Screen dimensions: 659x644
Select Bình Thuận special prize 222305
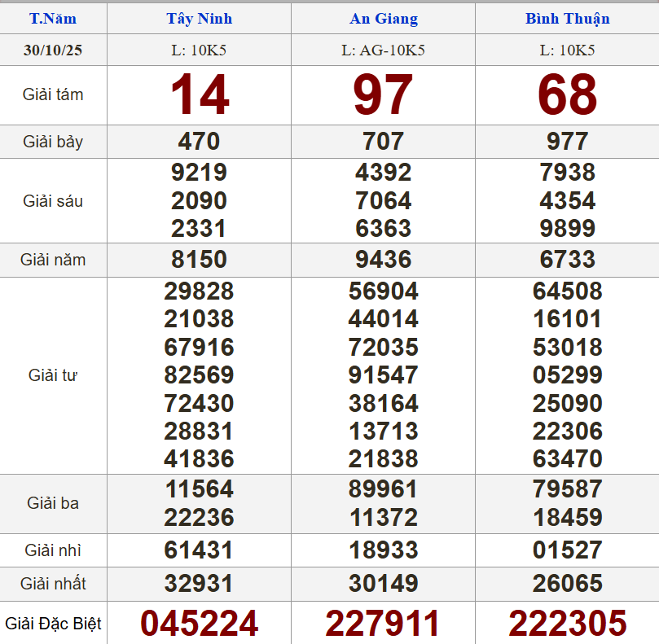tap(567, 624)
